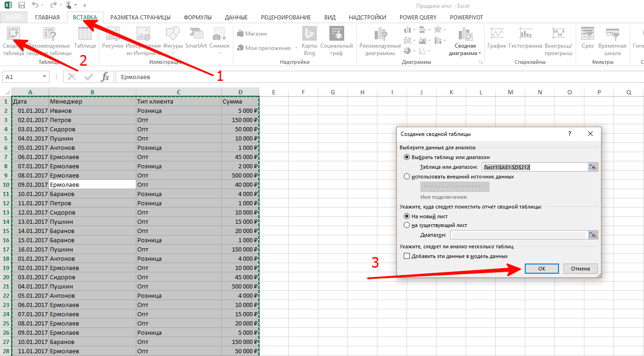The height and width of the screenshot is (356, 644).
Task: Click the PivotTable (Сводная таблица) icon
Action: pyautogui.click(x=13, y=34)
